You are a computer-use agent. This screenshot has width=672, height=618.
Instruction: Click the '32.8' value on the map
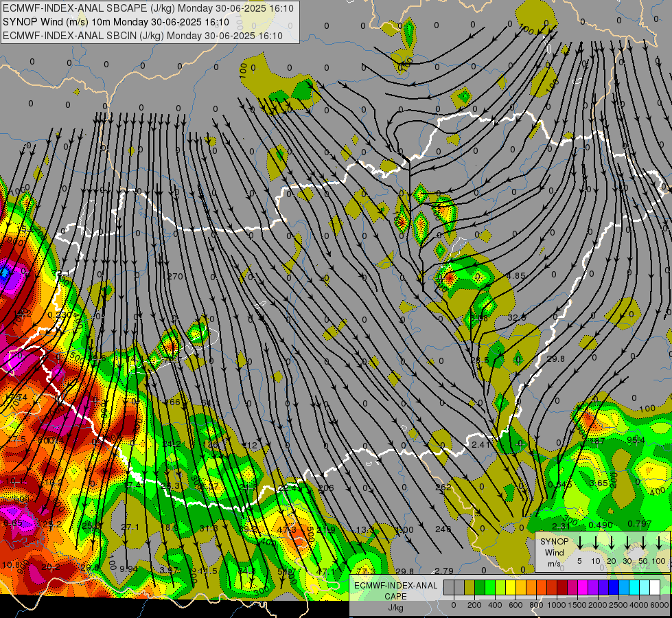click(x=517, y=317)
